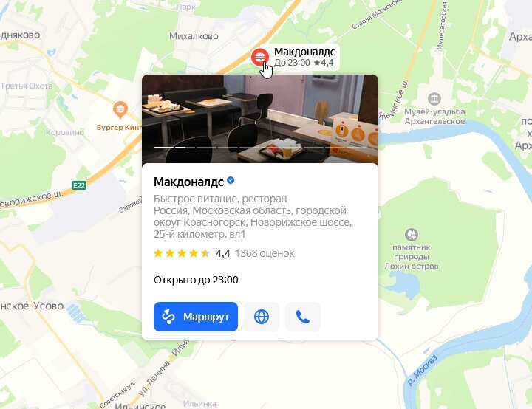Click the five-star rating row
This screenshot has height=409, width=532.
point(182,253)
